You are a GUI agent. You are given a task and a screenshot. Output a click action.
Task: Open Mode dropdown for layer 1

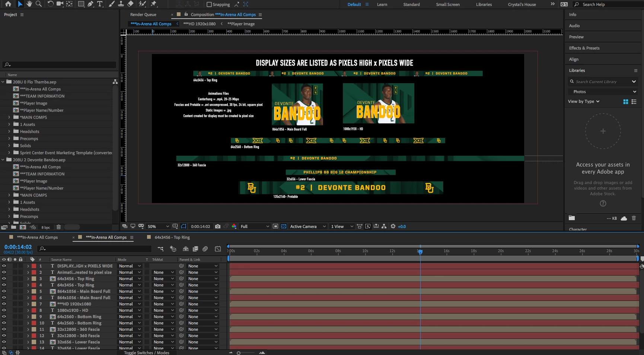pyautogui.click(x=130, y=266)
